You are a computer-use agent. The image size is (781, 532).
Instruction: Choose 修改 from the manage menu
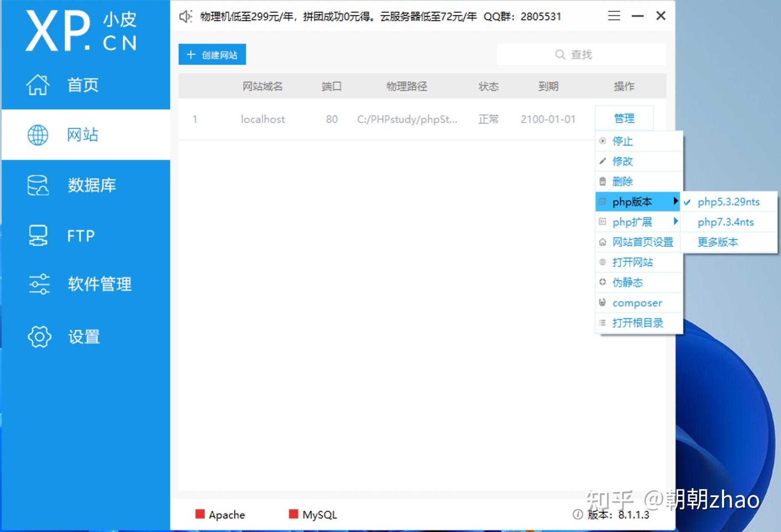639,161
